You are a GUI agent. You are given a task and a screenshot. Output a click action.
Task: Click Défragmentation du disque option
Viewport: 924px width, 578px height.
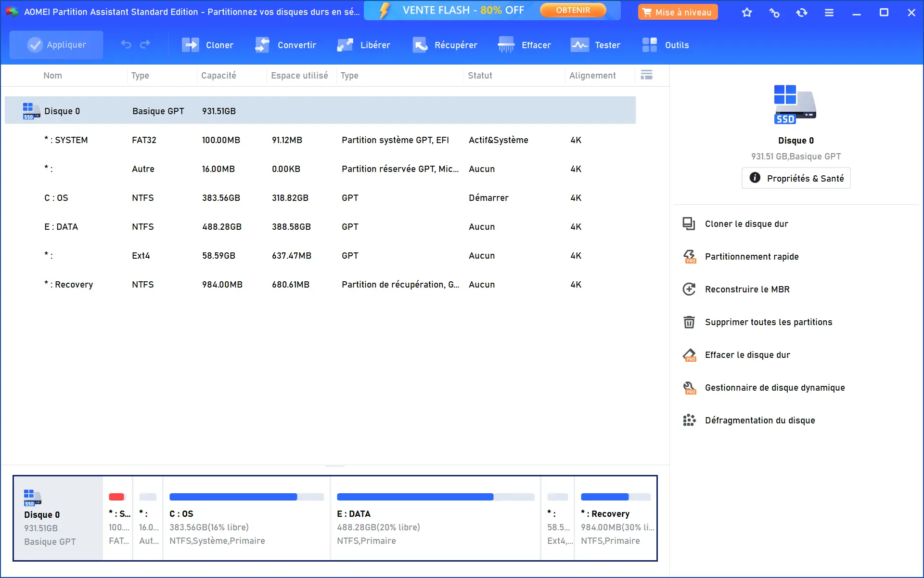[x=760, y=420]
